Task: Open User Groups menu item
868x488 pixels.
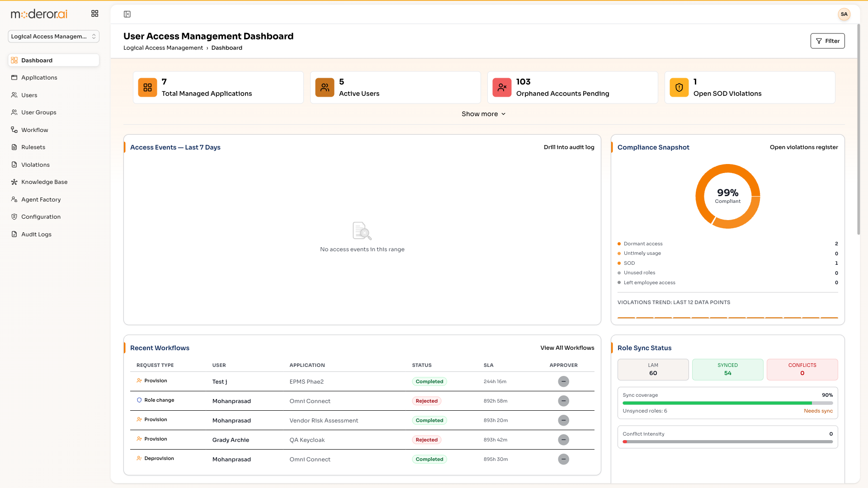Action: (x=53, y=112)
